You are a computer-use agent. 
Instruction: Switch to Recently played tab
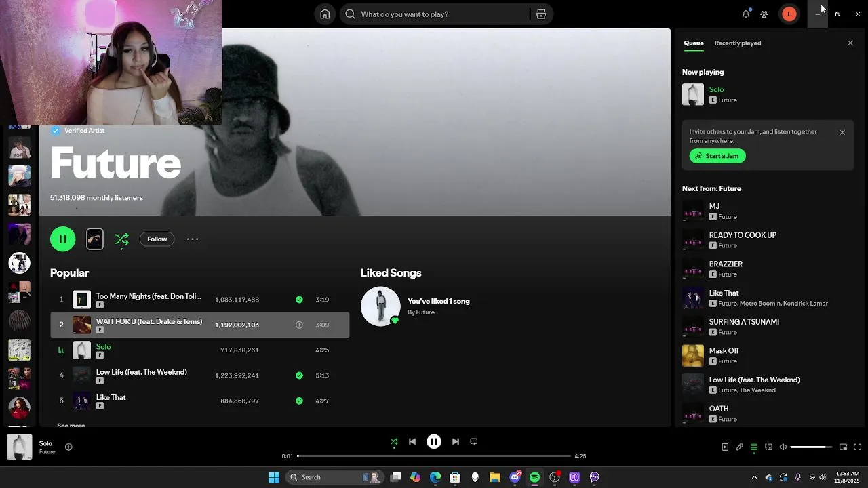pos(737,43)
